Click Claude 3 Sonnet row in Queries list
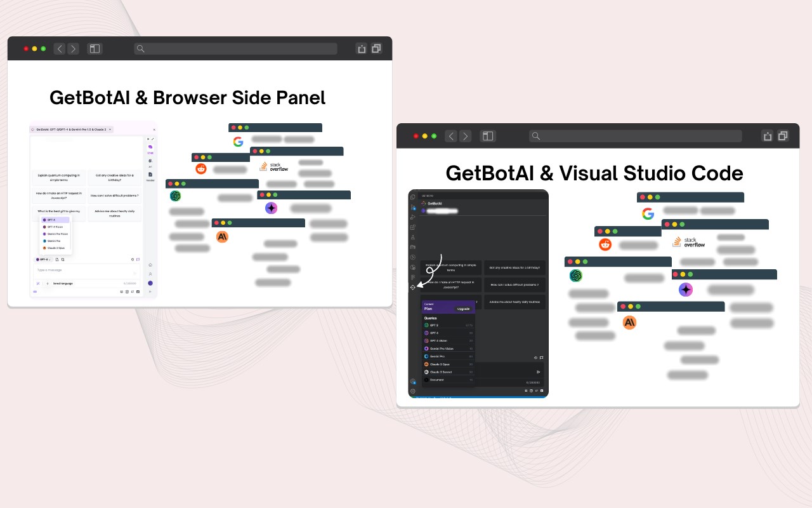 point(449,372)
